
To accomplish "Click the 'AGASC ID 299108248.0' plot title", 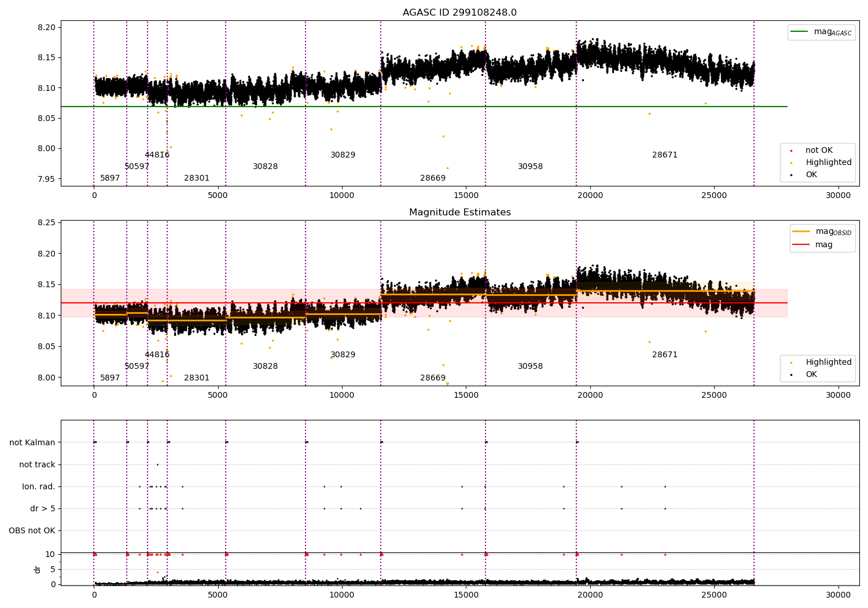I will 459,13.
